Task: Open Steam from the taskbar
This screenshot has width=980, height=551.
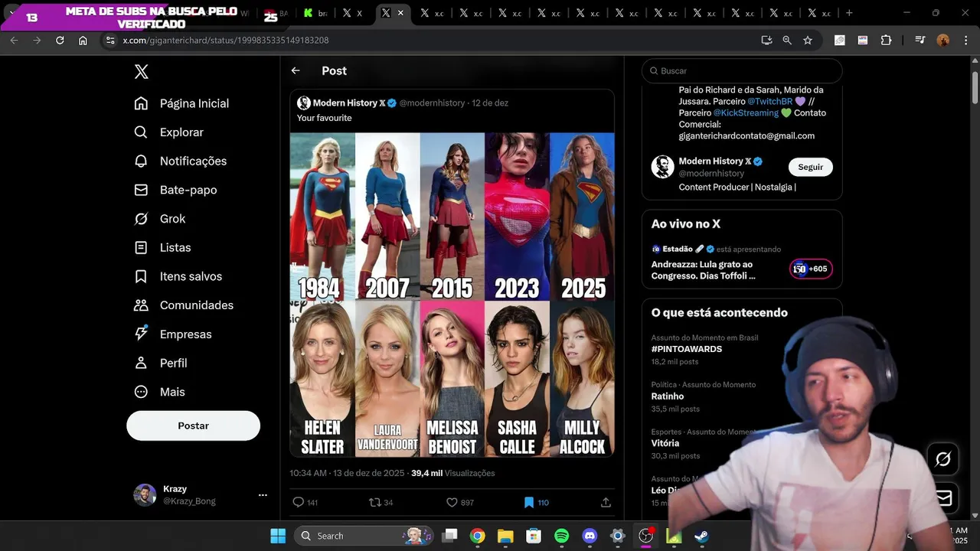Action: coord(701,536)
